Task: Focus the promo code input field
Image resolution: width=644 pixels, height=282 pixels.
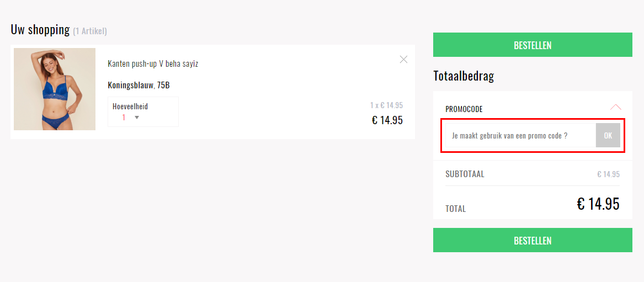Action: click(521, 135)
